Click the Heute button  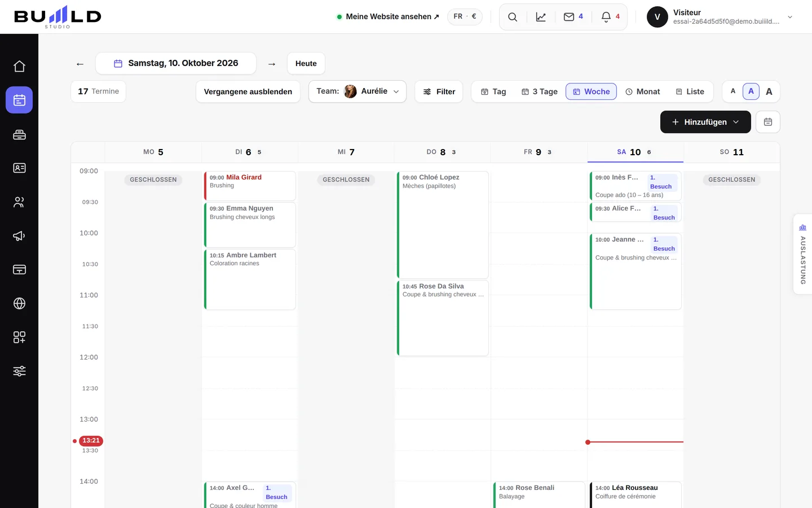[x=306, y=63]
